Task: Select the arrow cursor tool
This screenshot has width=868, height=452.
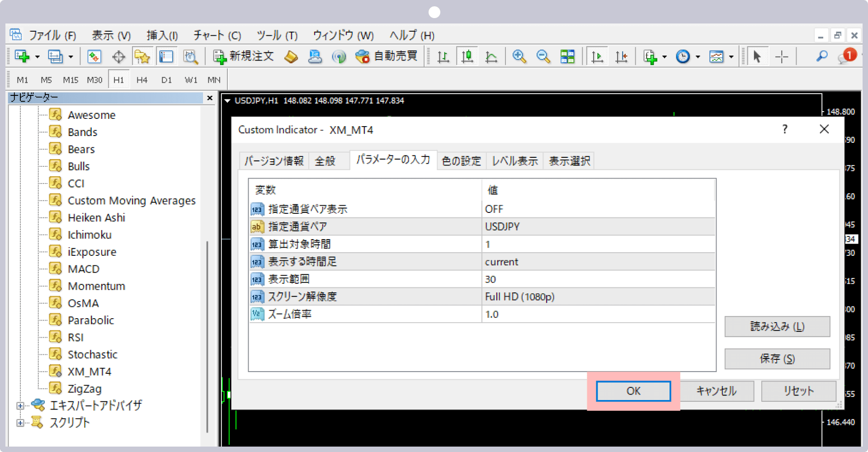Action: click(757, 56)
